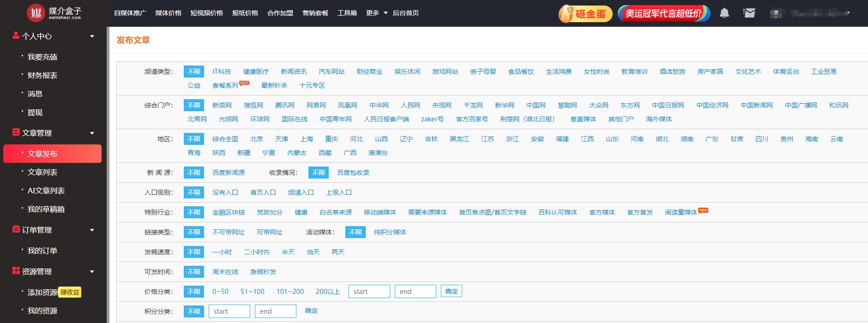Image resolution: width=868 pixels, height=323 pixels.
Task: Open AI文章列表 in sidebar
Action: click(x=46, y=191)
